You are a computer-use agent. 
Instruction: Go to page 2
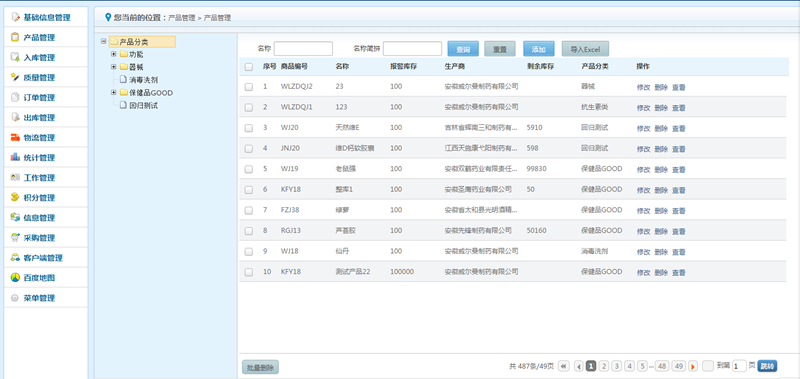coord(604,366)
